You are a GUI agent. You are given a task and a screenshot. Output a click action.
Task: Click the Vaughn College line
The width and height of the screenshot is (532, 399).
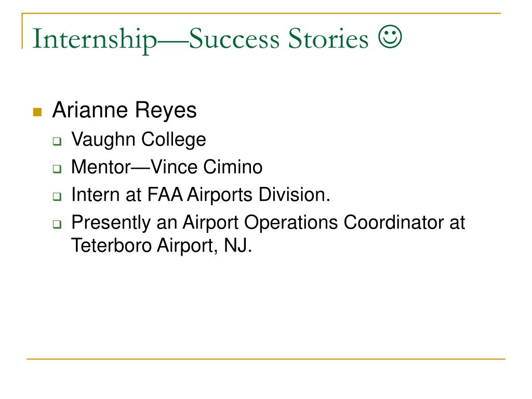pos(138,139)
